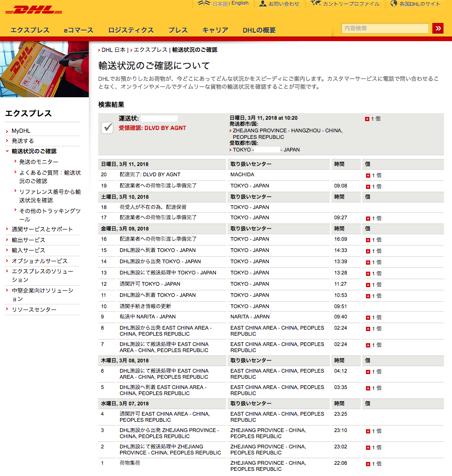Click the person icon beside お問い合わせ

263,4
